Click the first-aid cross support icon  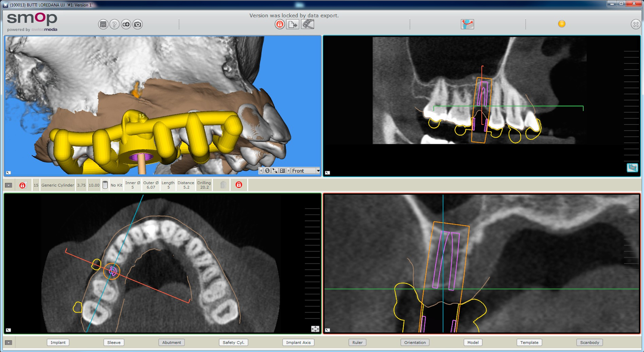pos(126,24)
